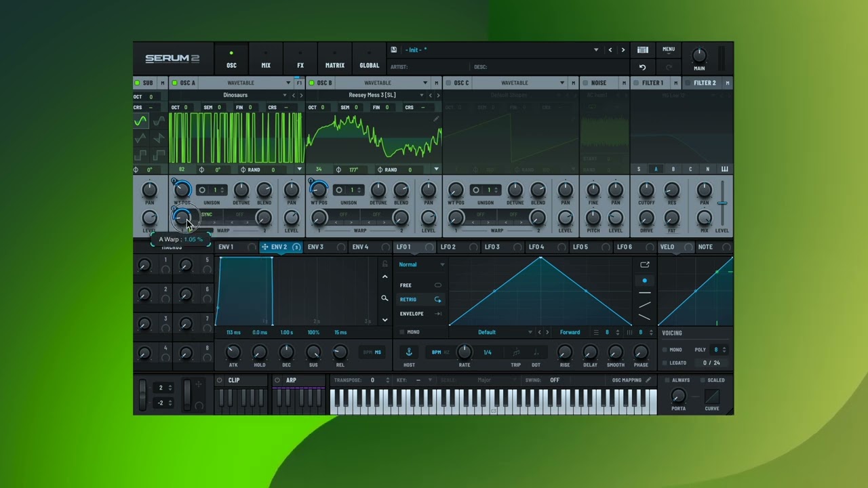Image resolution: width=868 pixels, height=488 pixels.
Task: Open OSC B WAVETABLE type dropdown
Action: (383, 83)
